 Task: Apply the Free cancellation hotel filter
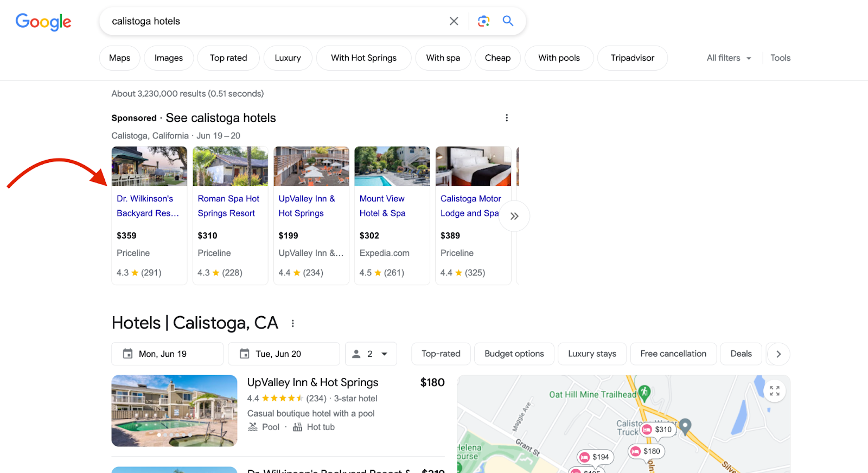673,354
